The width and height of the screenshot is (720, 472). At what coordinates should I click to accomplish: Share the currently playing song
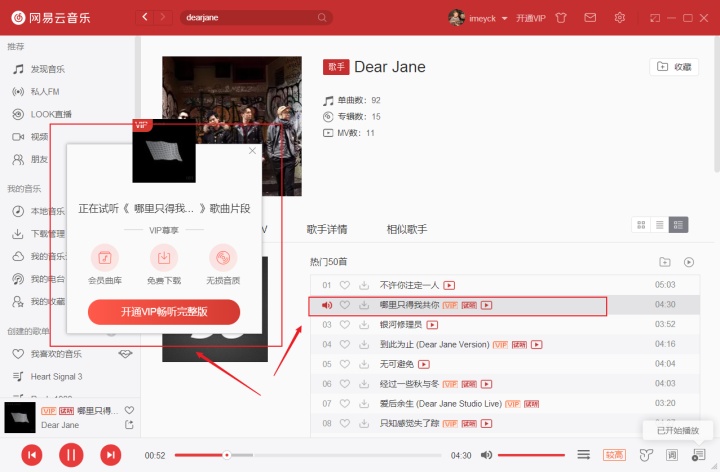[129, 425]
